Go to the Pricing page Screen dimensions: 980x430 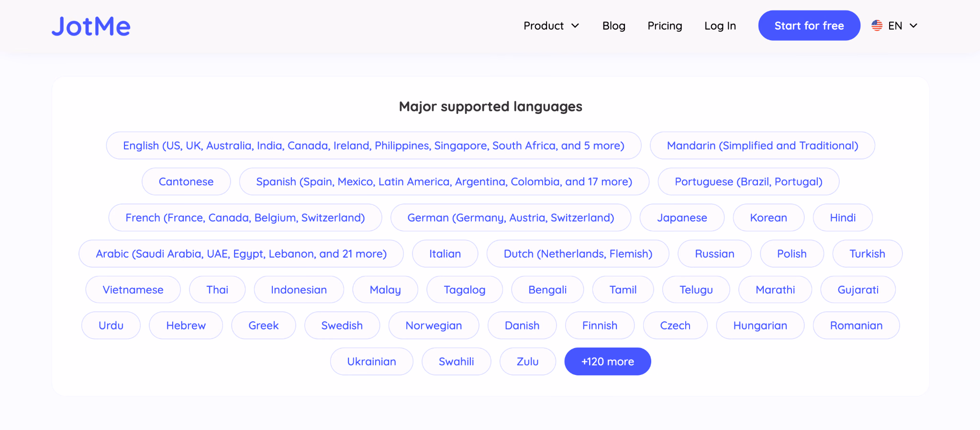coord(665,26)
